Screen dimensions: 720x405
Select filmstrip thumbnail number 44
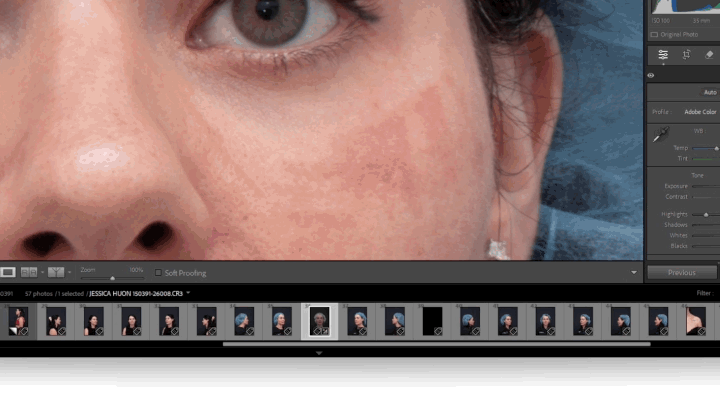click(621, 321)
